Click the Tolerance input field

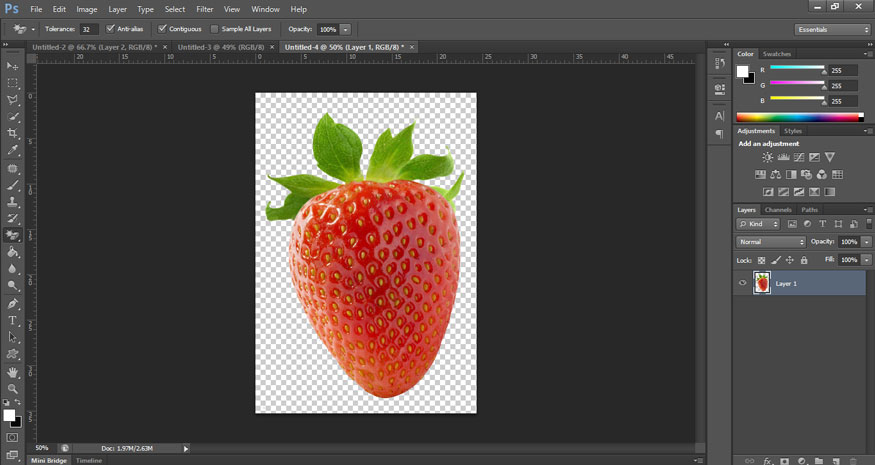89,29
